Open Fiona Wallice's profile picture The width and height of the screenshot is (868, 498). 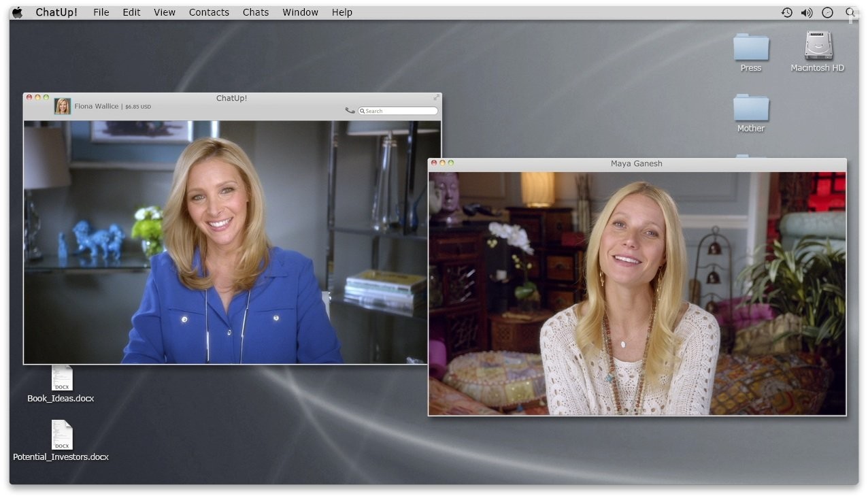coord(62,105)
